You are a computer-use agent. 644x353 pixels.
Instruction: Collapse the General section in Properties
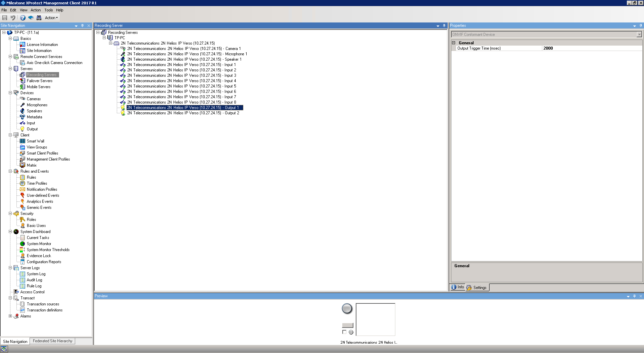(454, 43)
